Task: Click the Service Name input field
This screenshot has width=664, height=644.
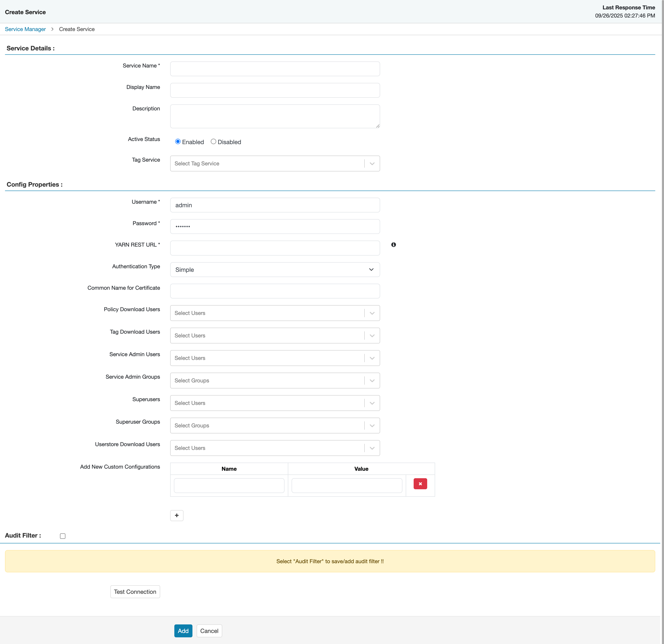Action: 274,69
